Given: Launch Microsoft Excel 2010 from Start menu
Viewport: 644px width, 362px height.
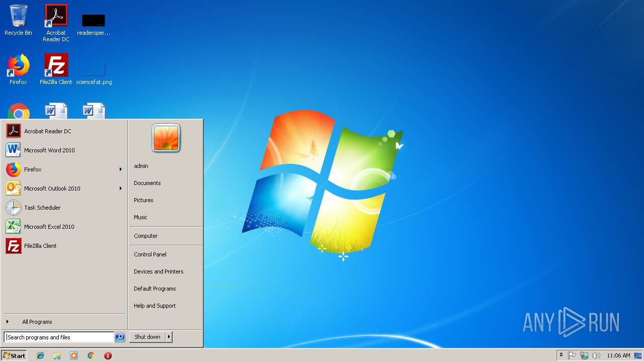Looking at the screenshot, I should 64,227.
